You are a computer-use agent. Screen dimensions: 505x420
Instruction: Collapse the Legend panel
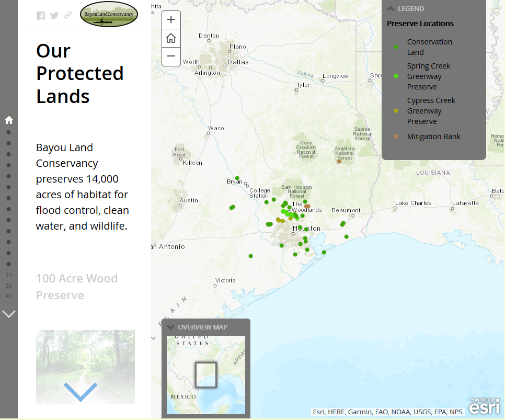[x=391, y=8]
